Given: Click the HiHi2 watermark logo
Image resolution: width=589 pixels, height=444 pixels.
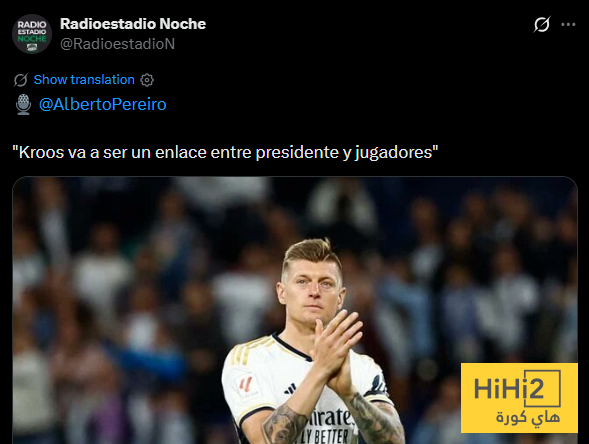Looking at the screenshot, I should pos(519,398).
